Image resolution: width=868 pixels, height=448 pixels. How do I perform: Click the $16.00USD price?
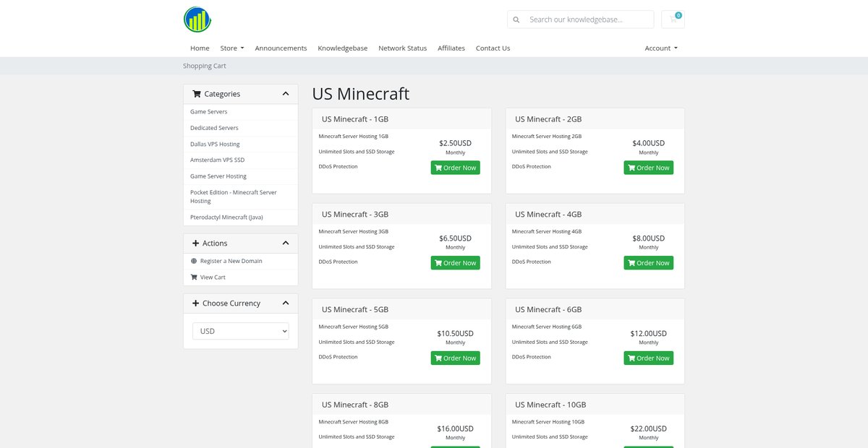pyautogui.click(x=456, y=429)
